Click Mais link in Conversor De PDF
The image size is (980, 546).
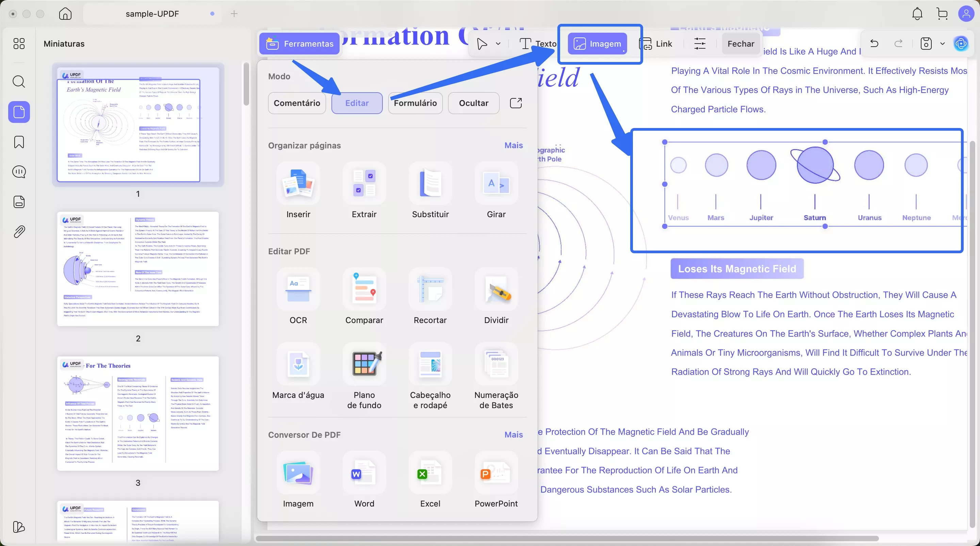point(513,434)
